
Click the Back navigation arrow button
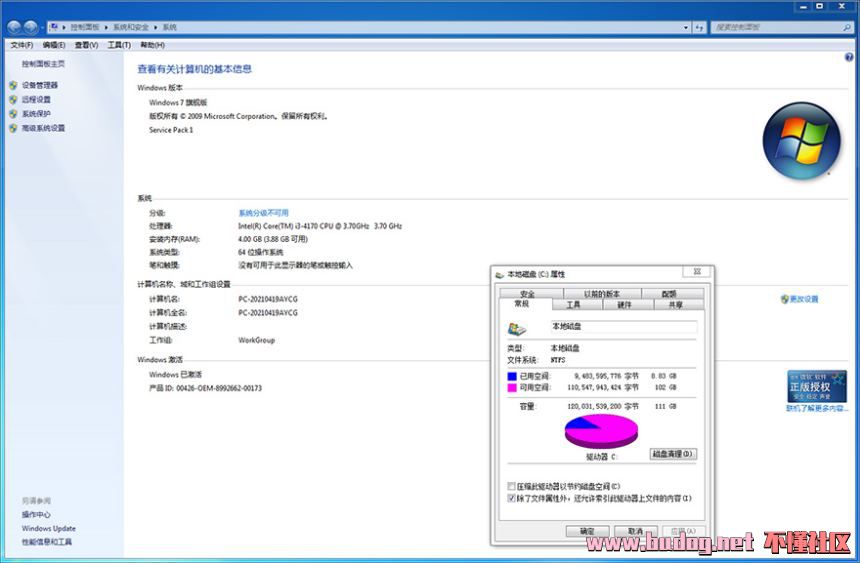tap(15, 28)
